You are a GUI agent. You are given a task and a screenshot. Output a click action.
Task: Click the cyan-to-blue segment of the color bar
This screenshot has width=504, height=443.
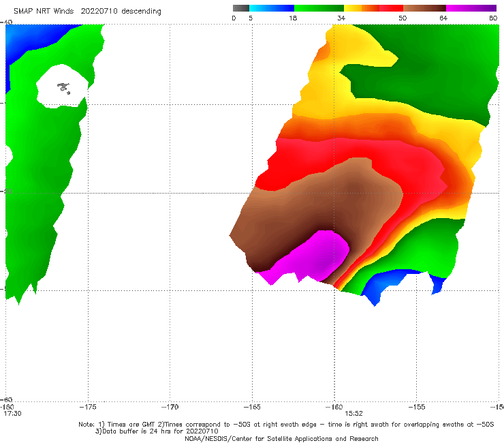(271, 8)
